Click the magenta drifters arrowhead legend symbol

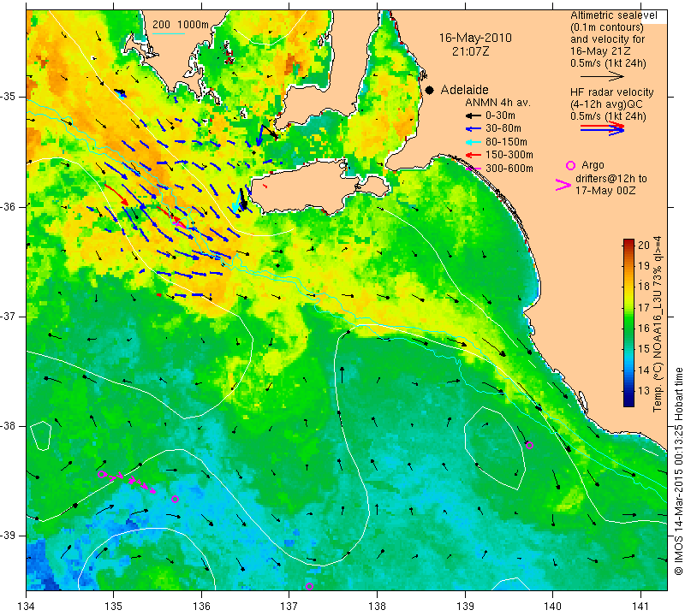(563, 185)
